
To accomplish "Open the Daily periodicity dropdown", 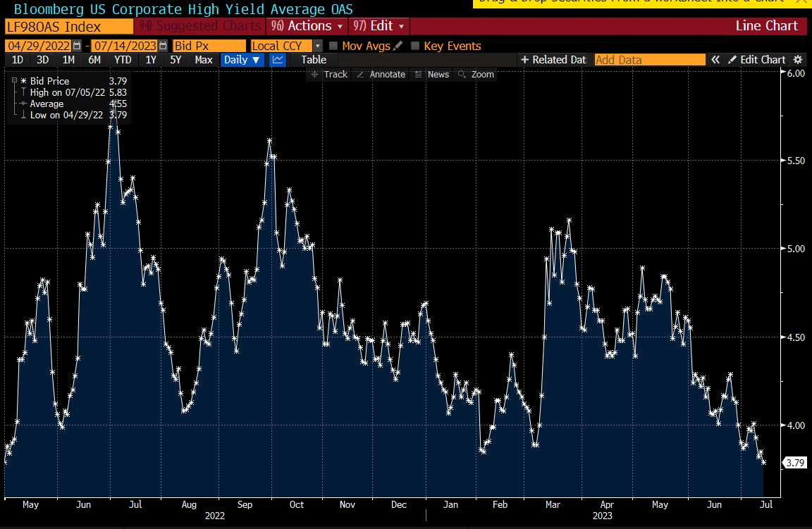I will [x=242, y=60].
